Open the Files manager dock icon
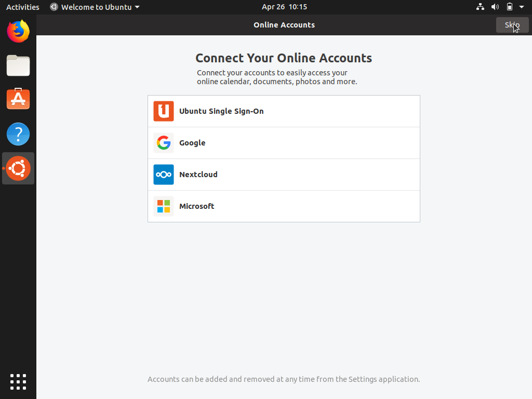 pyautogui.click(x=18, y=65)
